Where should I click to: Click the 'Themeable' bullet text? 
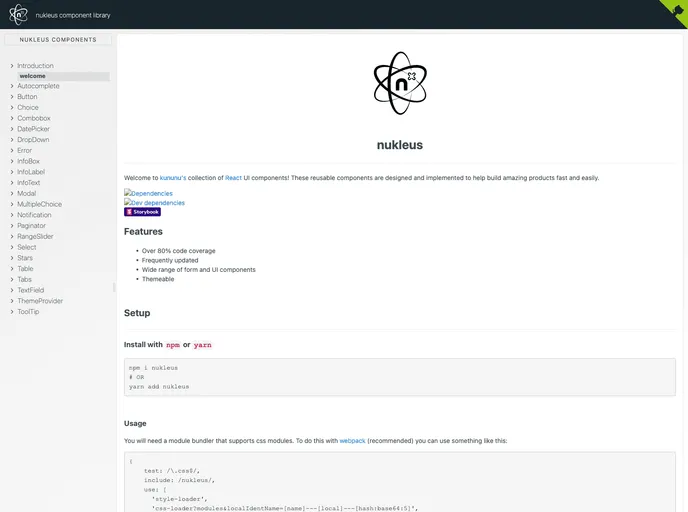[x=158, y=279]
